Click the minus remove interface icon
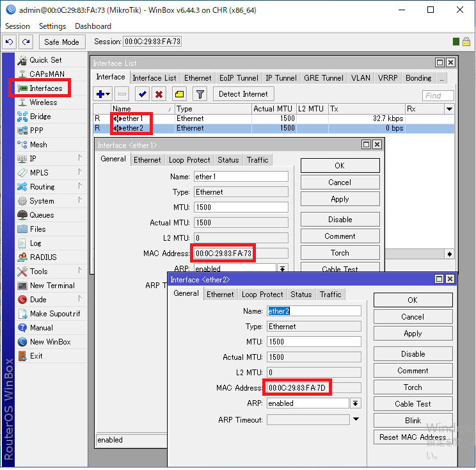Image resolution: width=476 pixels, height=470 pixels. 122,94
